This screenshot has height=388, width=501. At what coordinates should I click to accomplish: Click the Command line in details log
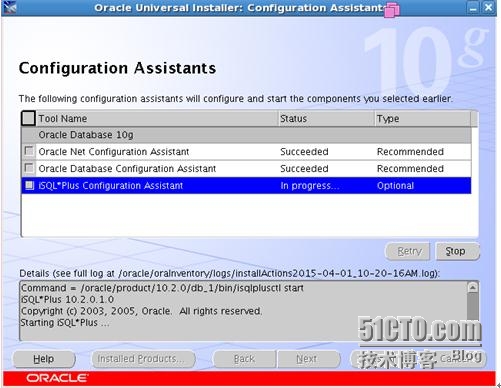click(x=162, y=288)
